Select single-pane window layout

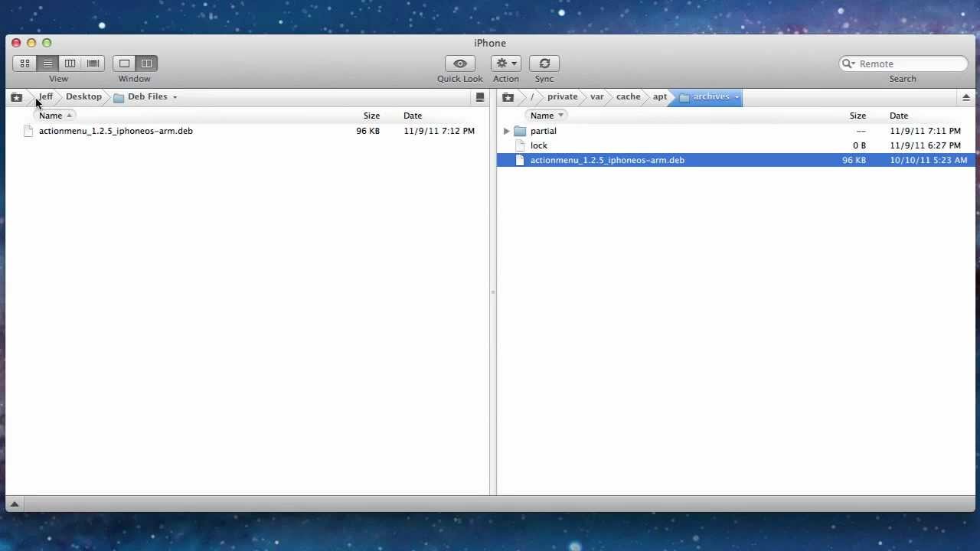tap(124, 64)
